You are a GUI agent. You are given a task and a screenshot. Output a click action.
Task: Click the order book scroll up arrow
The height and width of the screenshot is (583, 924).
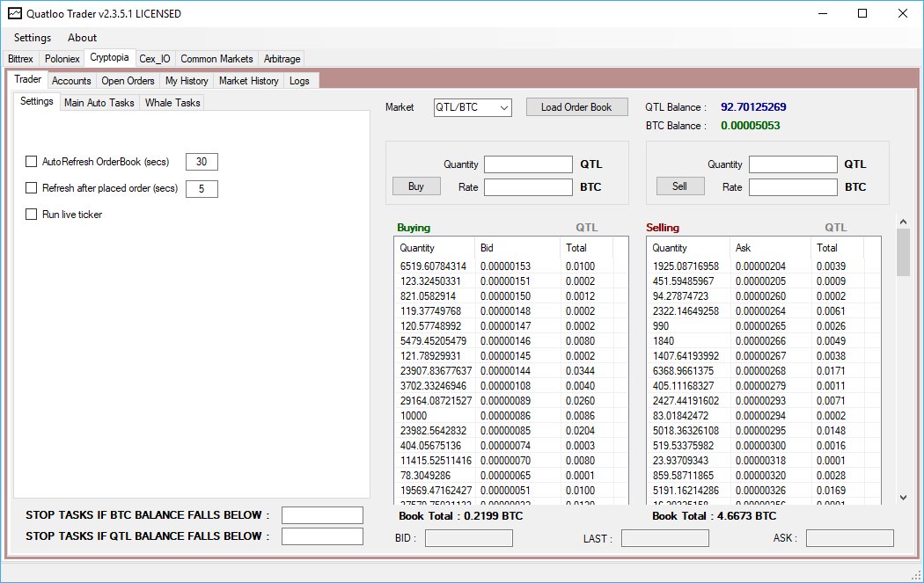903,222
